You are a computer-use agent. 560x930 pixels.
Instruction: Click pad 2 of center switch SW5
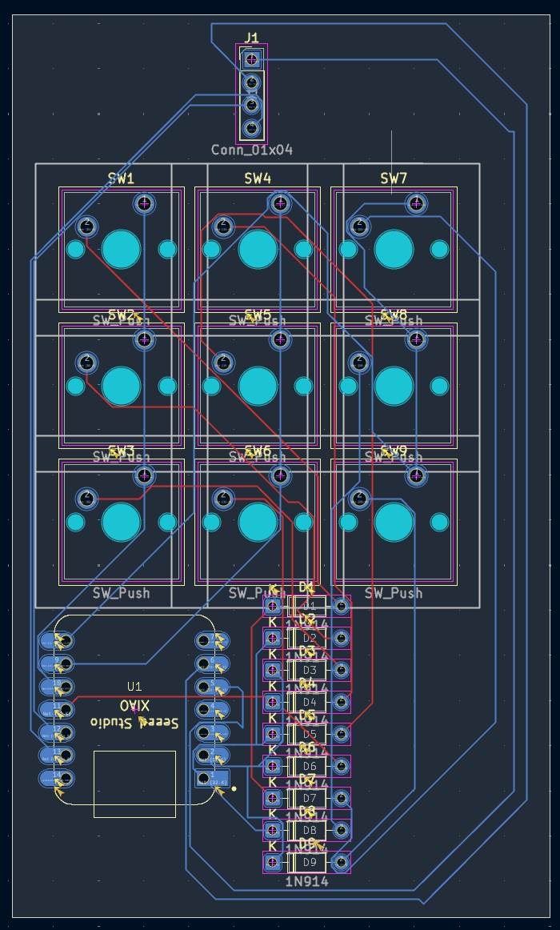[x=223, y=363]
